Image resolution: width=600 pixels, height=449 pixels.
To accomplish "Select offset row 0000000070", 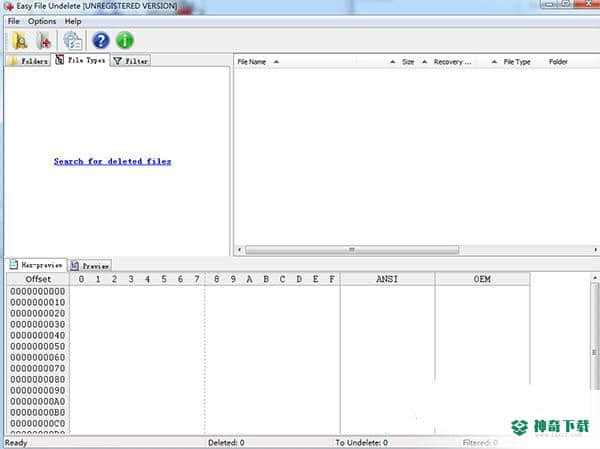I will pos(38,368).
